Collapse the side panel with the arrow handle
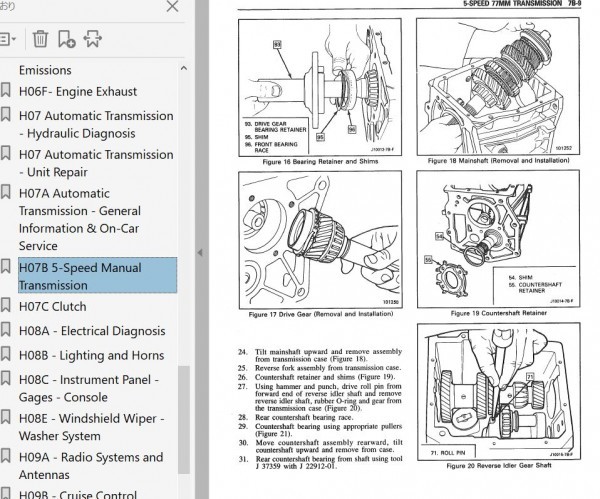The width and height of the screenshot is (600, 499). pos(200,253)
